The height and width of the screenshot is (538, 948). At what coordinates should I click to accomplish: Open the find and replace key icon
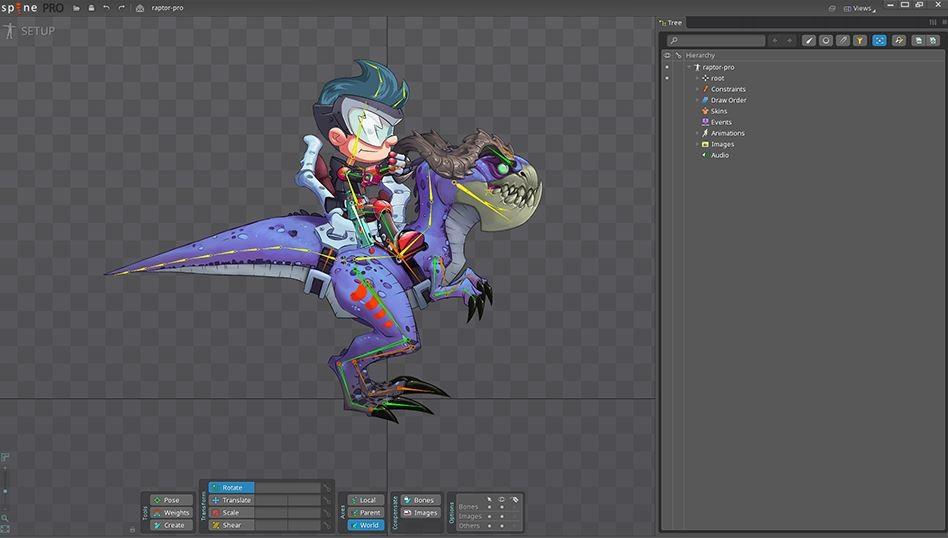[898, 41]
